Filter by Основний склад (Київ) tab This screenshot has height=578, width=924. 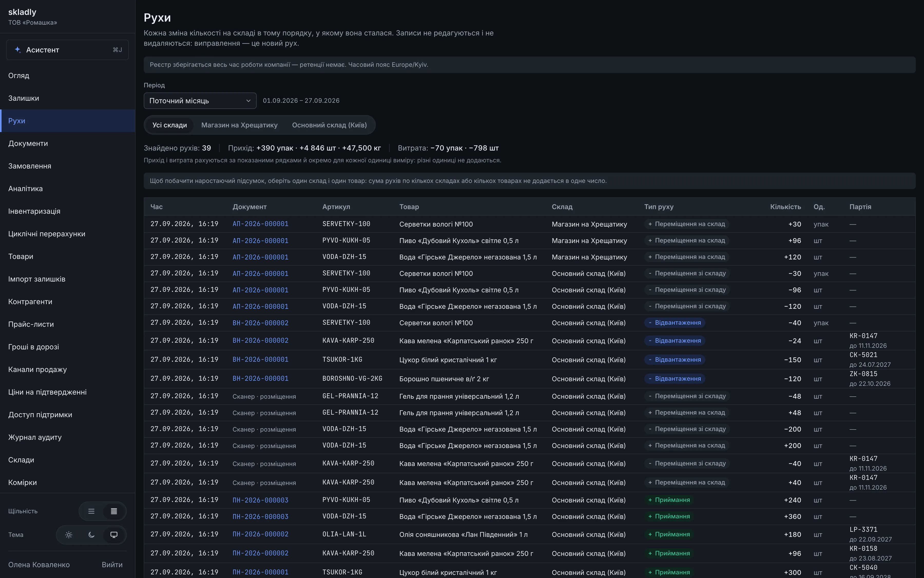click(329, 125)
